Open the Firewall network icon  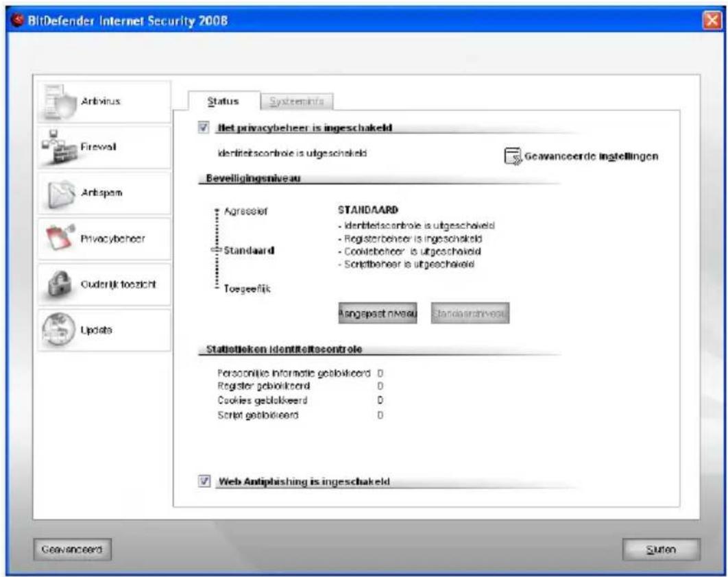[x=60, y=147]
